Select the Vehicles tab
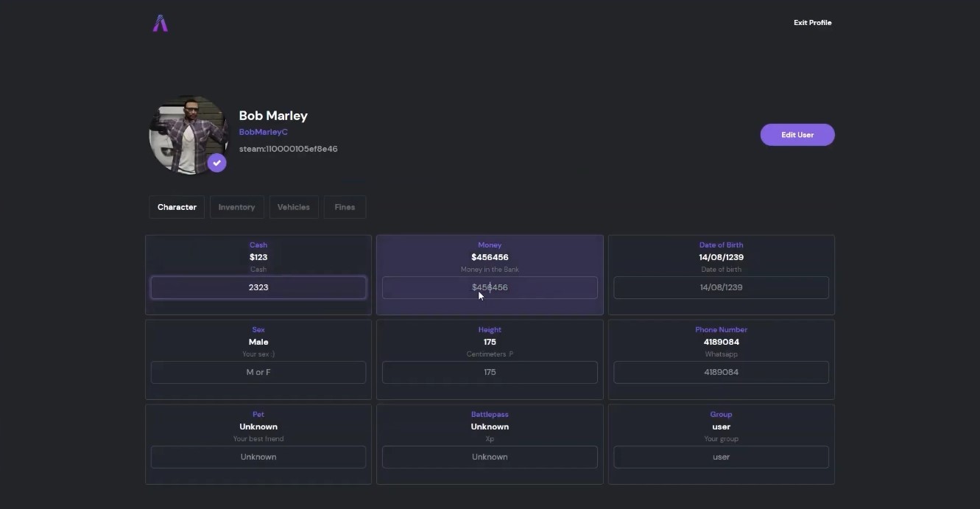Screen dimensions: 980x509 pyautogui.click(x=294, y=207)
